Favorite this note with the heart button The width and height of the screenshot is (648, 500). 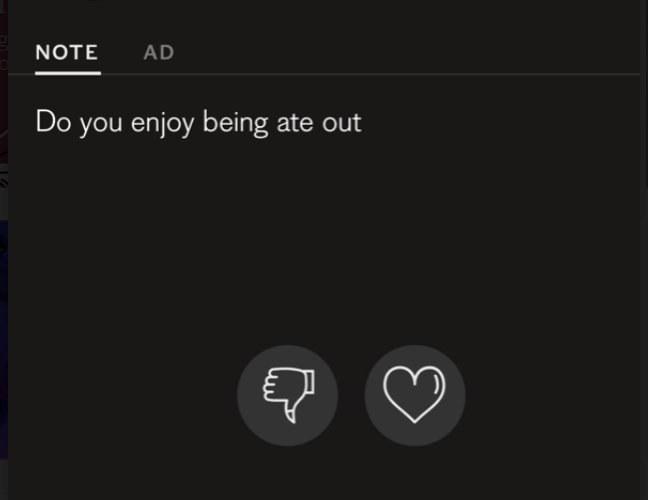pyautogui.click(x=415, y=395)
